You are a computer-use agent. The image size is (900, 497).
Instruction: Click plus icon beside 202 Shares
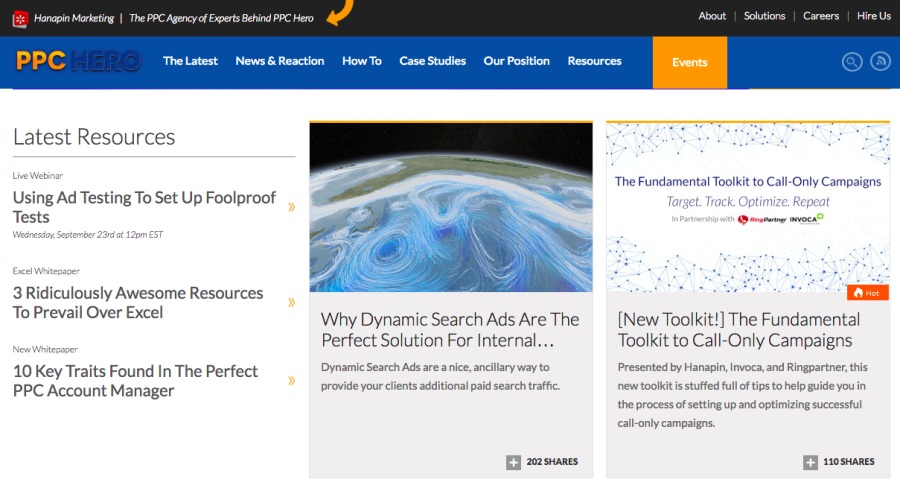pos(513,462)
